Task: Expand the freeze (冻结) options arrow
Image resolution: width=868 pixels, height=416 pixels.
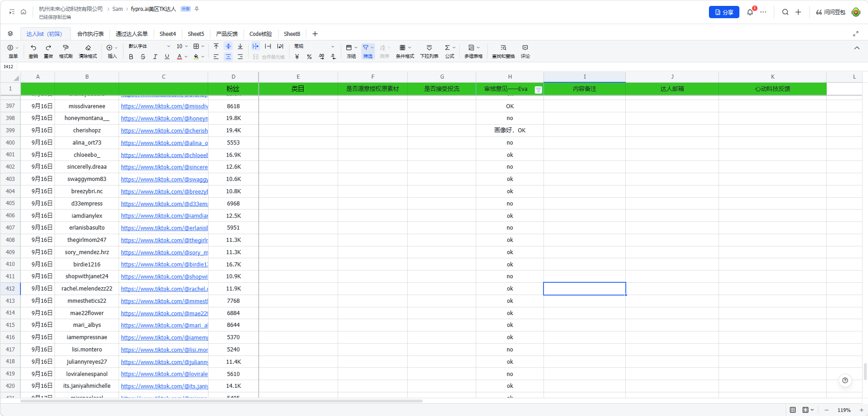Action: pyautogui.click(x=356, y=47)
